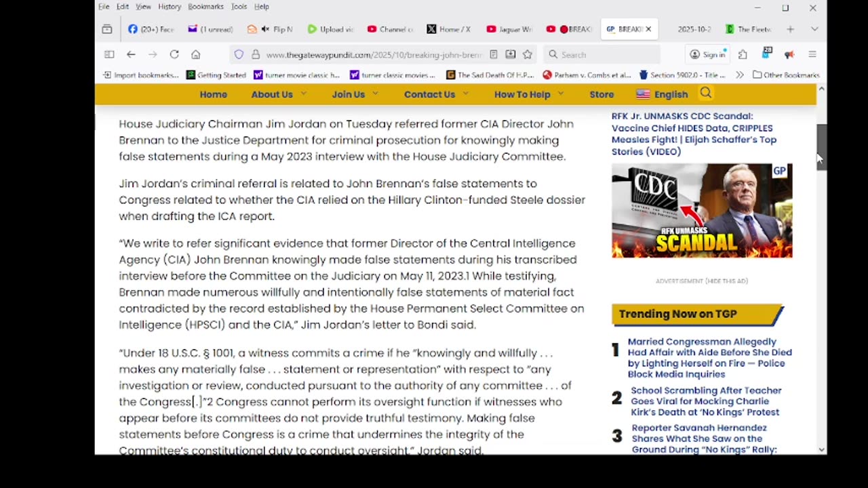Open the History menu
868x488 pixels.
[170, 7]
